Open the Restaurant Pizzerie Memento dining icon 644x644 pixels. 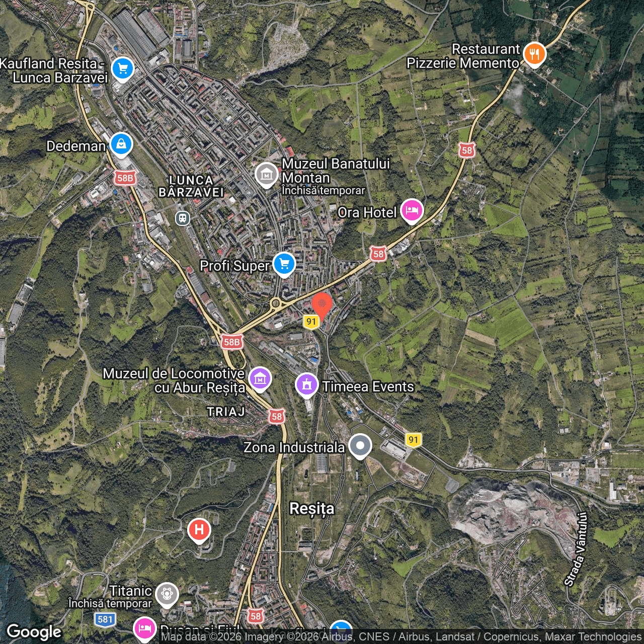pyautogui.click(x=534, y=53)
